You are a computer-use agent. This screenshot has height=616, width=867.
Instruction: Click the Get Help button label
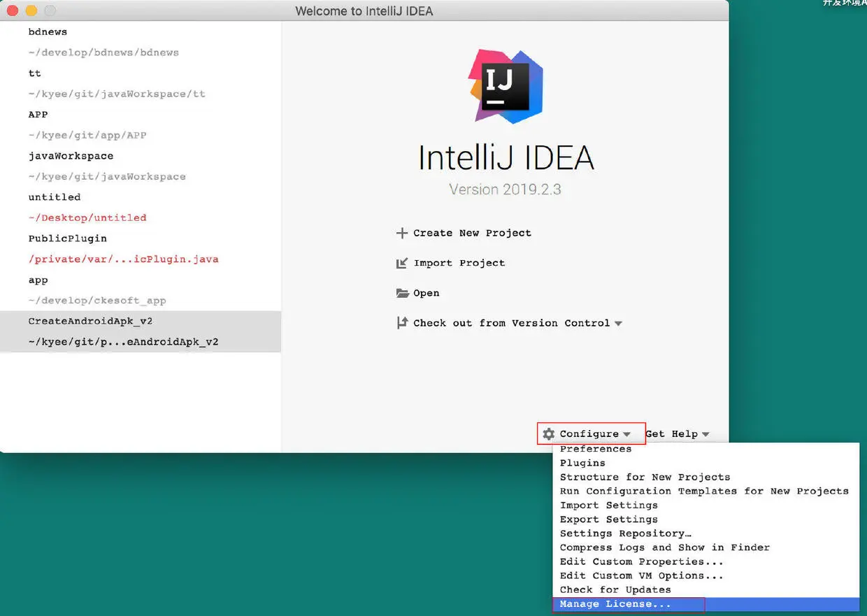tap(671, 434)
